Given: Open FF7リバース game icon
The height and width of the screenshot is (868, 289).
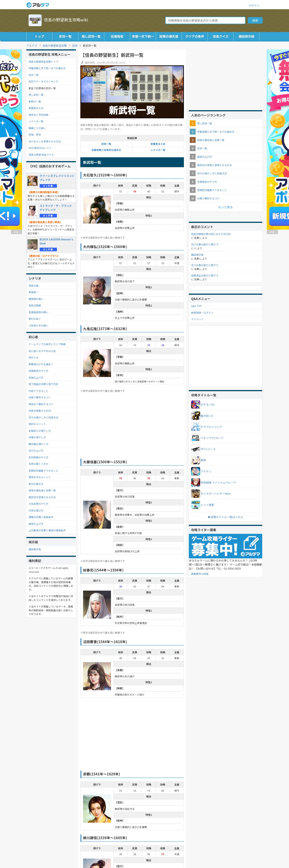Looking at the screenshot, I should [195, 449].
